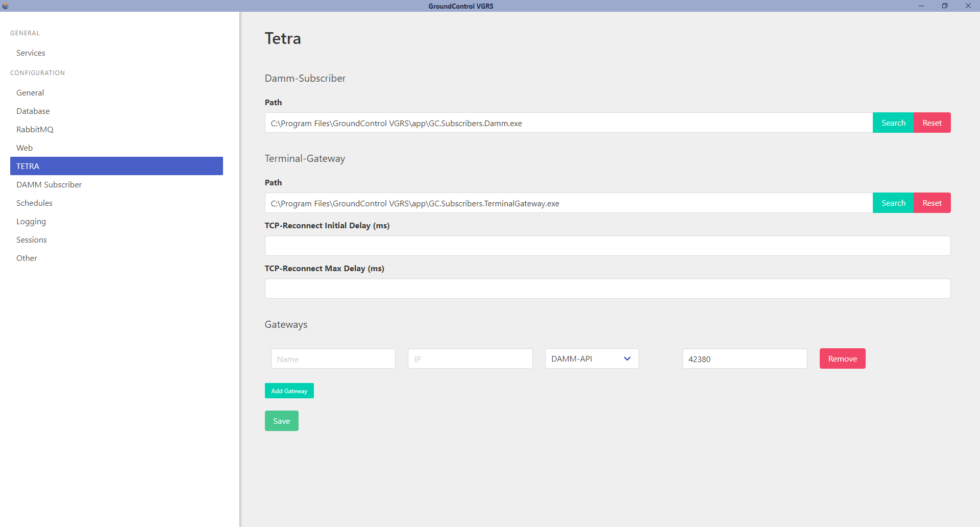980x527 pixels.
Task: Go to Database configuration section
Action: point(33,111)
